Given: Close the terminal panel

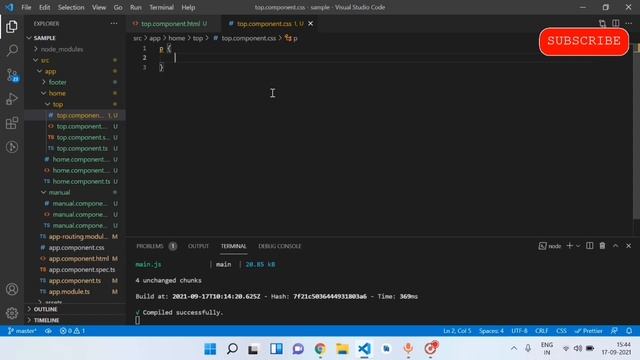Looking at the screenshot, I should (x=629, y=246).
